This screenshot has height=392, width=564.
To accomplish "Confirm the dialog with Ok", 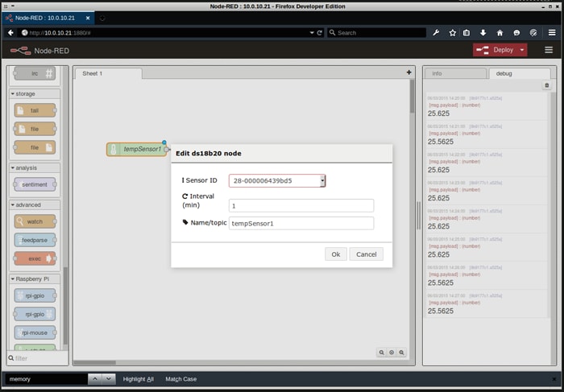I will (x=336, y=254).
